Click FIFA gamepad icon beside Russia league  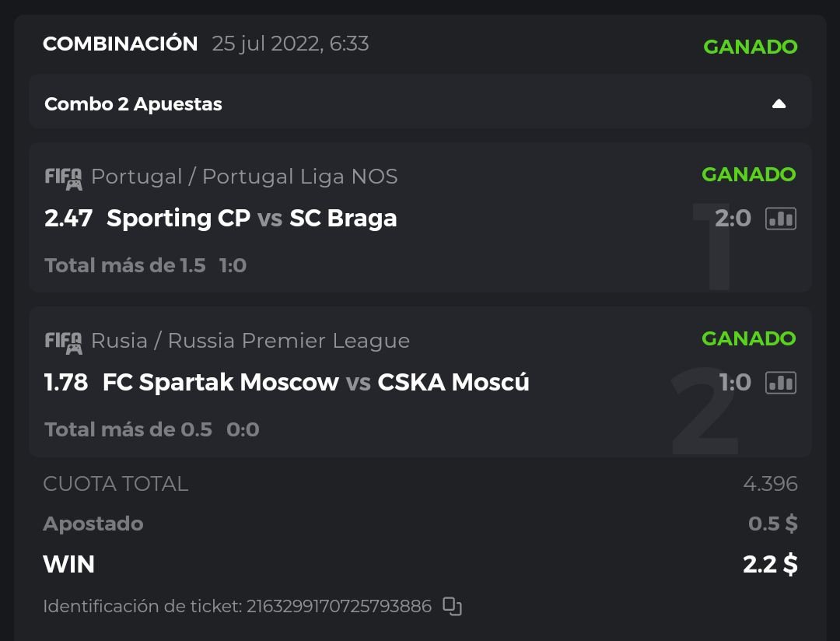63,342
